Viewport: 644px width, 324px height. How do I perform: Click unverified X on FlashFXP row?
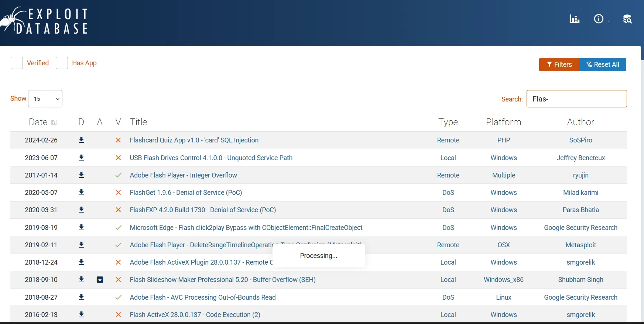coord(118,210)
